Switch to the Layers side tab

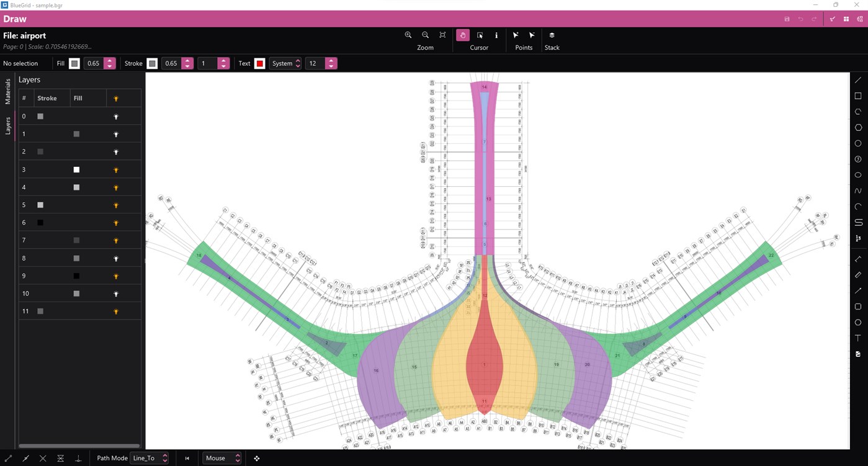[8, 126]
